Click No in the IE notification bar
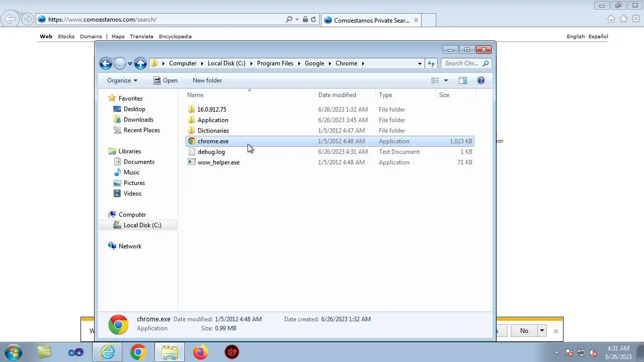The height and width of the screenshot is (362, 644). [524, 331]
